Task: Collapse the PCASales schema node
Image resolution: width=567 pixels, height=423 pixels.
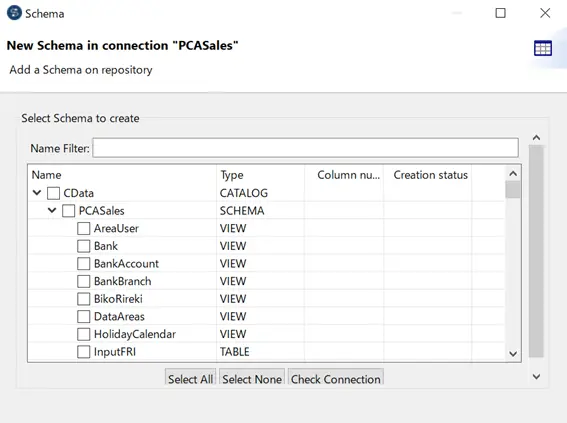Action: 52,210
